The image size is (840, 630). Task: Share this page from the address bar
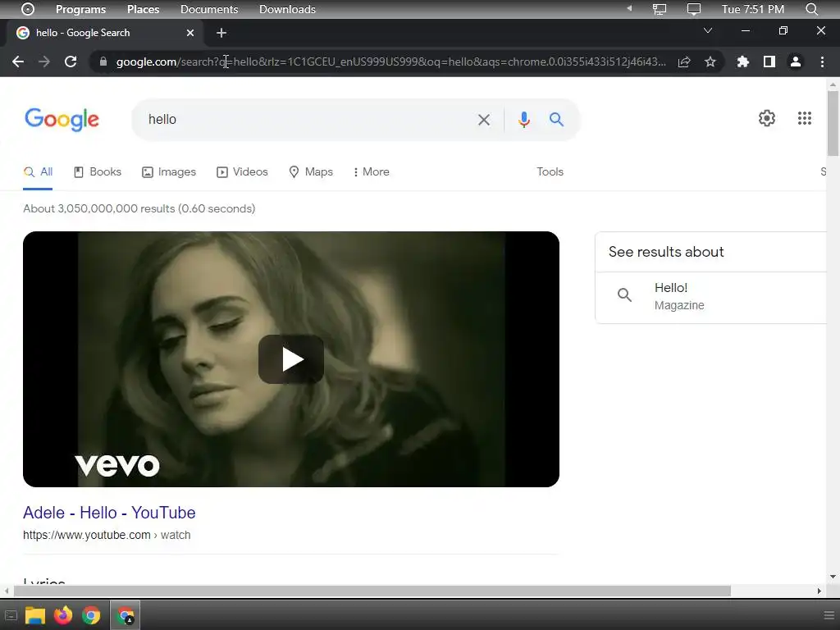pyautogui.click(x=684, y=62)
